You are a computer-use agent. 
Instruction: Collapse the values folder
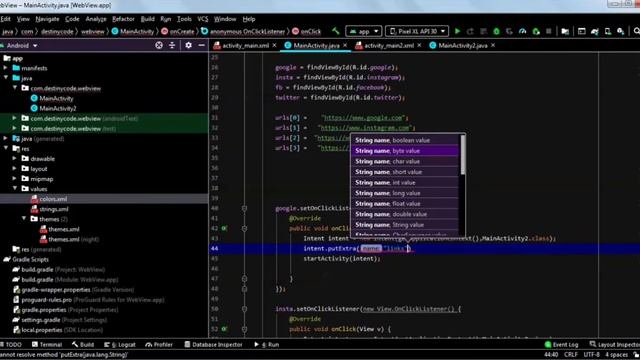pyautogui.click(x=15, y=189)
